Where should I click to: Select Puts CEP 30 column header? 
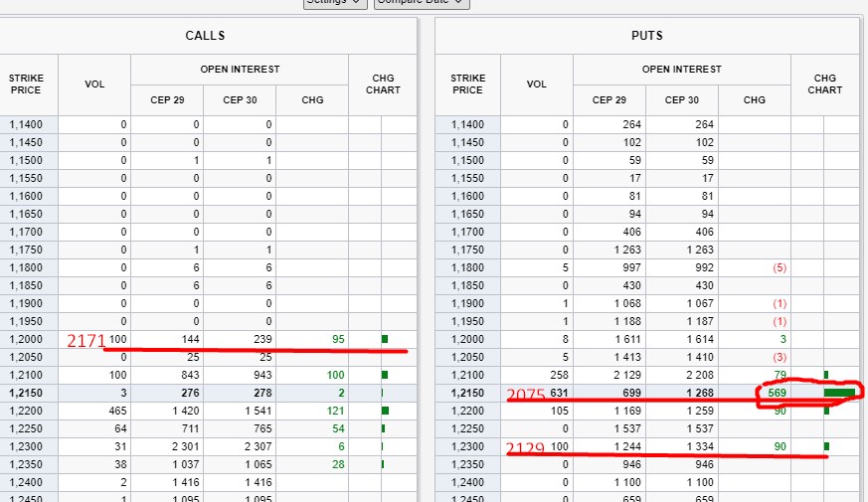(x=681, y=99)
